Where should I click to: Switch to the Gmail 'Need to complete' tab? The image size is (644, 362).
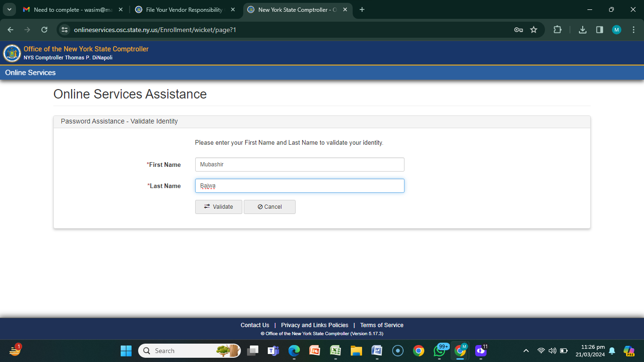[x=71, y=9]
